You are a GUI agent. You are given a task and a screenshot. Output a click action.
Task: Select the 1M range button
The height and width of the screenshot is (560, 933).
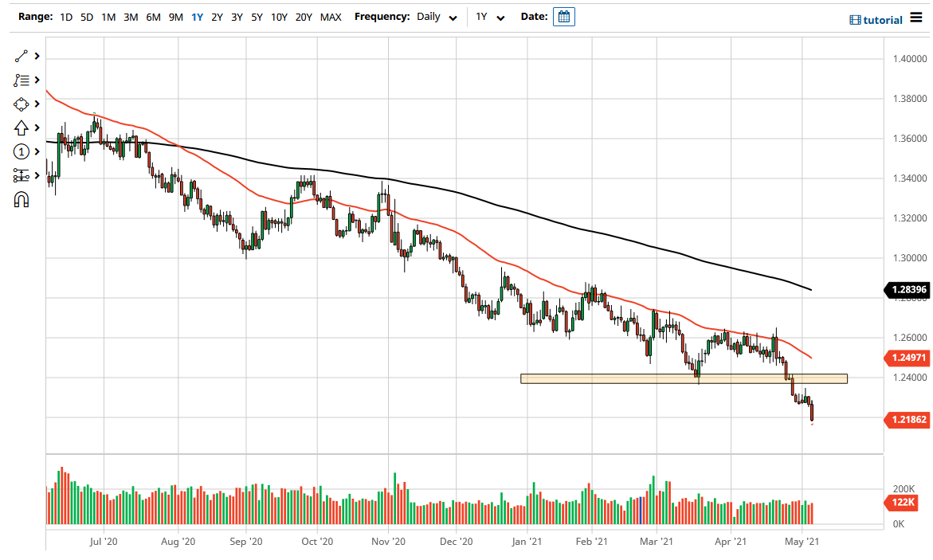pos(108,16)
